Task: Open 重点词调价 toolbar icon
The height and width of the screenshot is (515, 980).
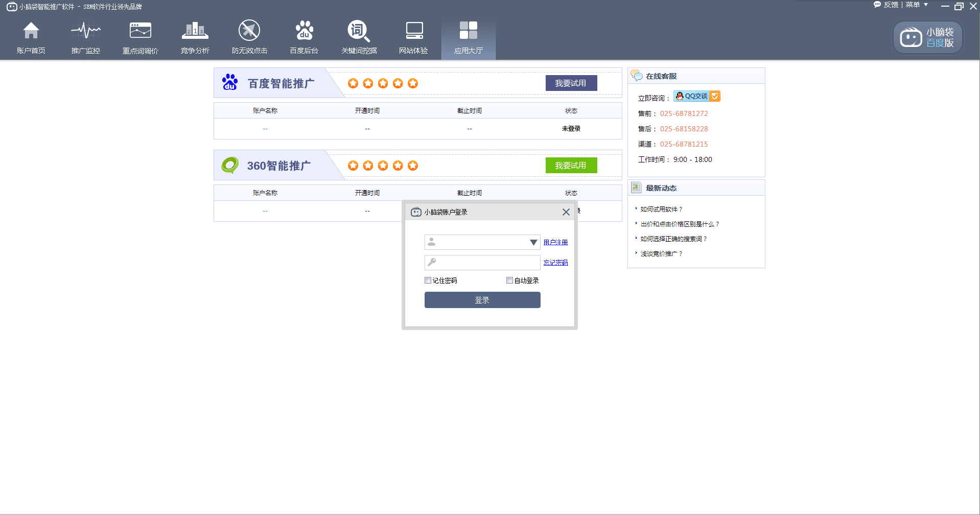Action: pyautogui.click(x=141, y=38)
